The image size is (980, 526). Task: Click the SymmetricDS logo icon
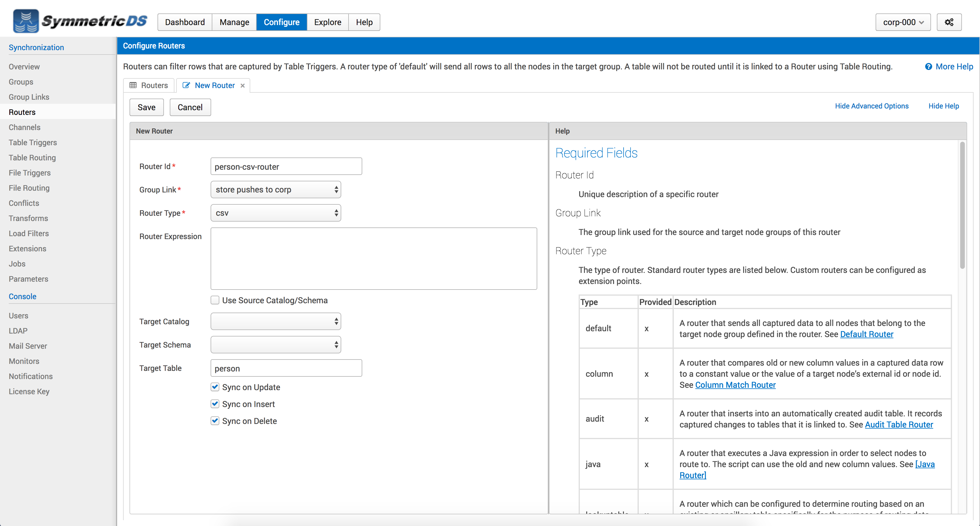25,21
